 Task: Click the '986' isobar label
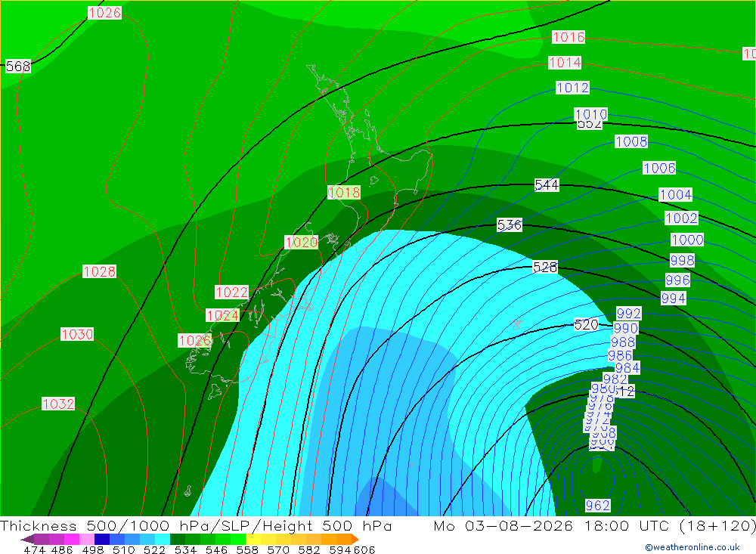[x=620, y=355]
